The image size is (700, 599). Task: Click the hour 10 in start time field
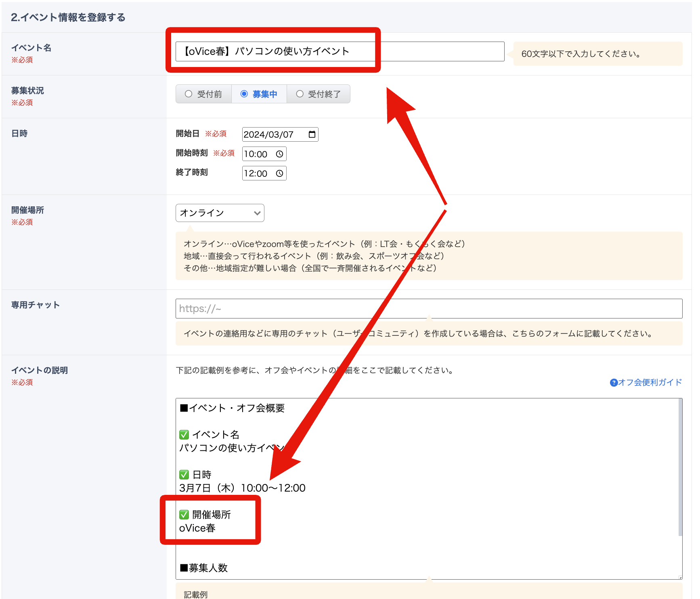pos(249,154)
